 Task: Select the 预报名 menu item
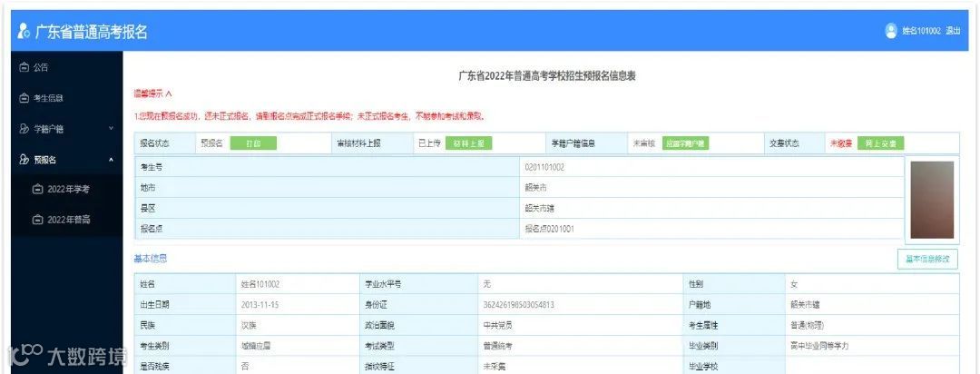tap(45, 160)
